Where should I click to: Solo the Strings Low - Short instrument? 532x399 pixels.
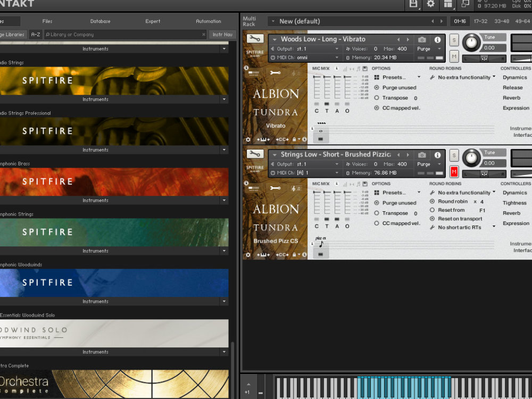454,156
